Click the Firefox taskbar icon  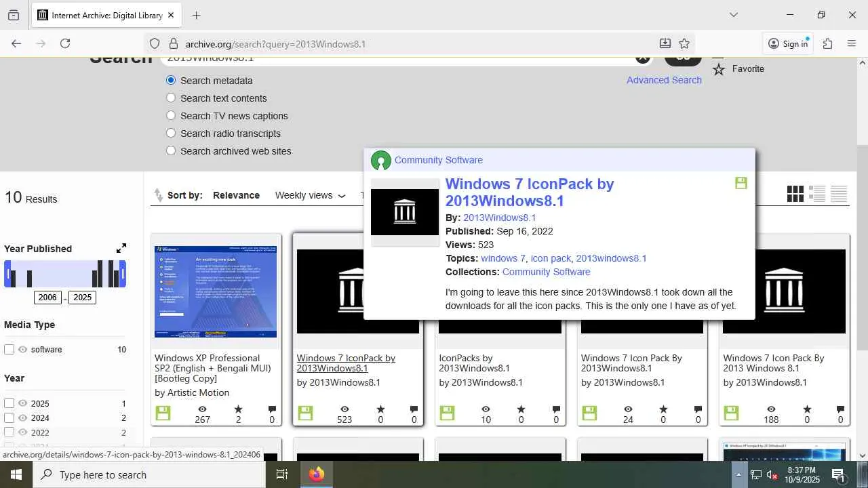[x=317, y=474]
